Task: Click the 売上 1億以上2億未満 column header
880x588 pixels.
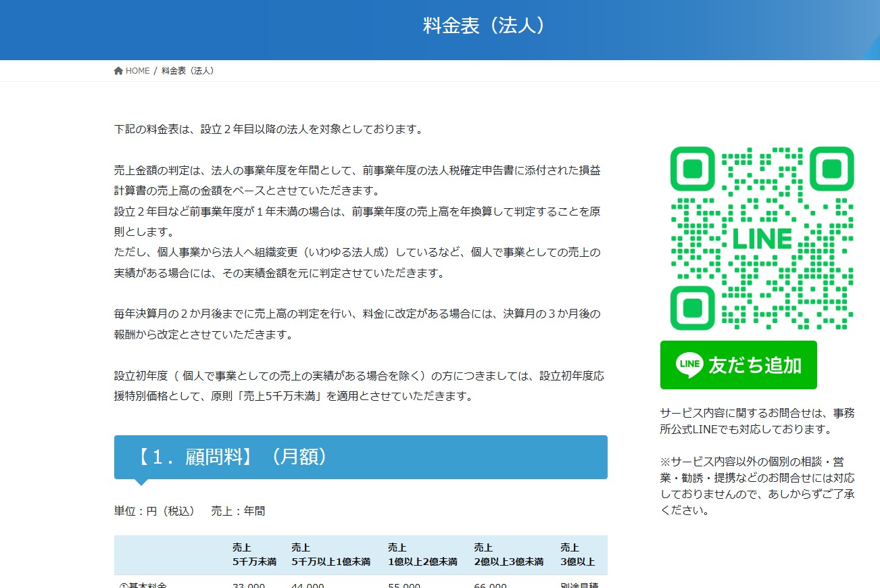Action: 422,554
